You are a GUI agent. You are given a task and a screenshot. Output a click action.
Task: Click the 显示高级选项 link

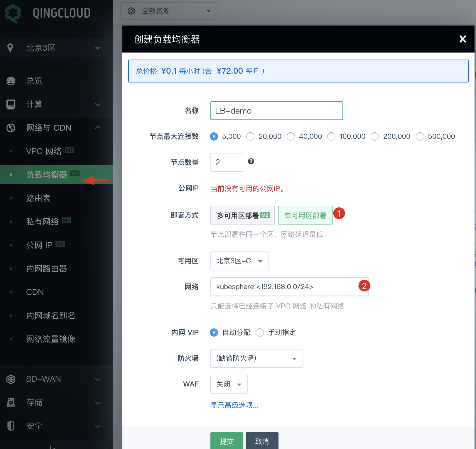pyautogui.click(x=234, y=405)
